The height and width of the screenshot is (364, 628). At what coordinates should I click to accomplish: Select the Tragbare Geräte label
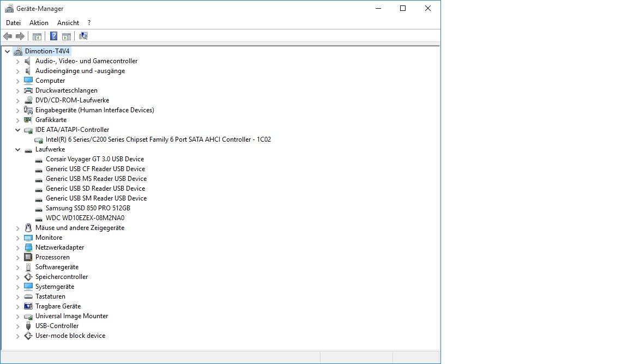[58, 306]
